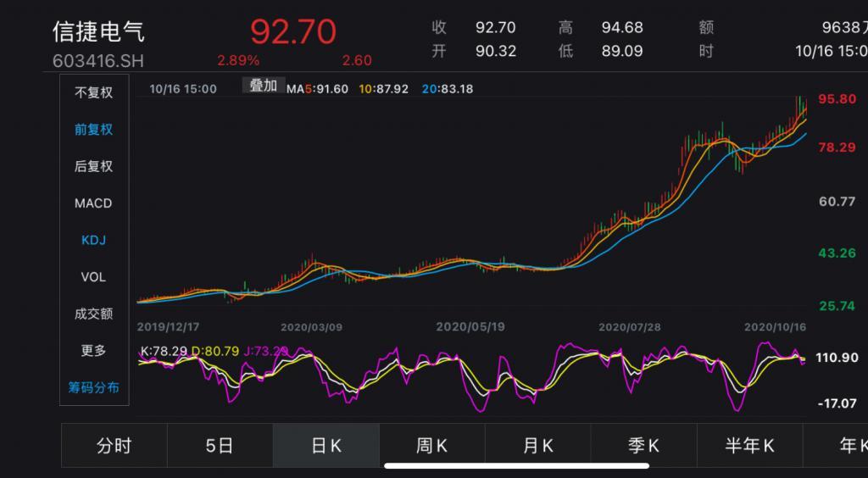This screenshot has height=478, width=868.
Task: Tap the 叠加 overlay button
Action: [x=264, y=86]
